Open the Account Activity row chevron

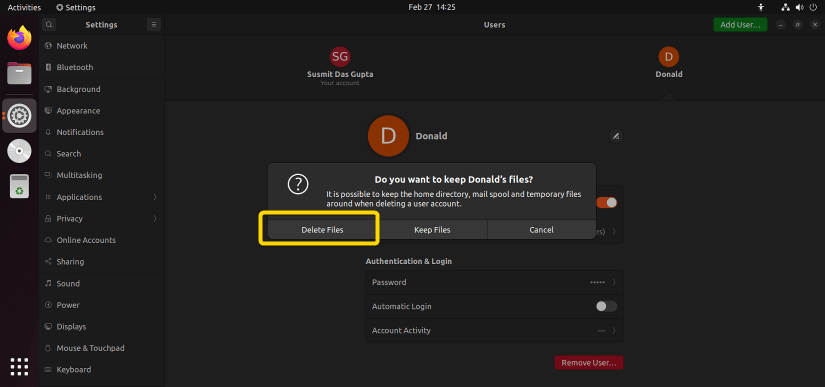614,331
